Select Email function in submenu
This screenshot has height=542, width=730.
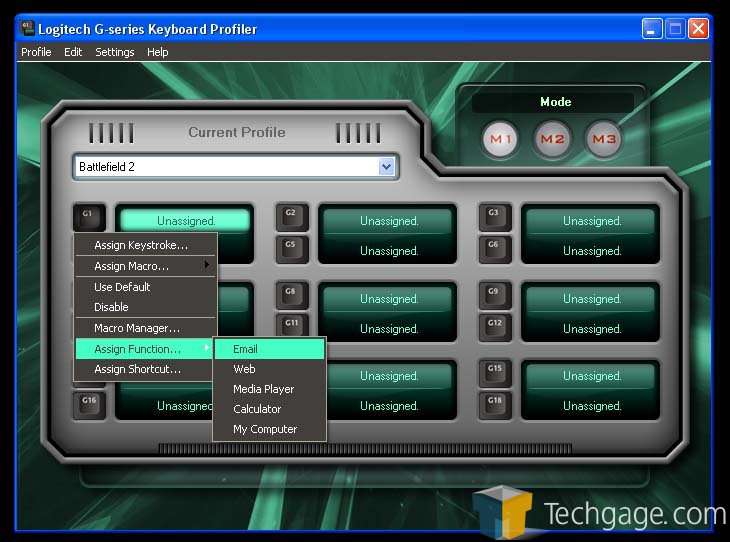[270, 349]
